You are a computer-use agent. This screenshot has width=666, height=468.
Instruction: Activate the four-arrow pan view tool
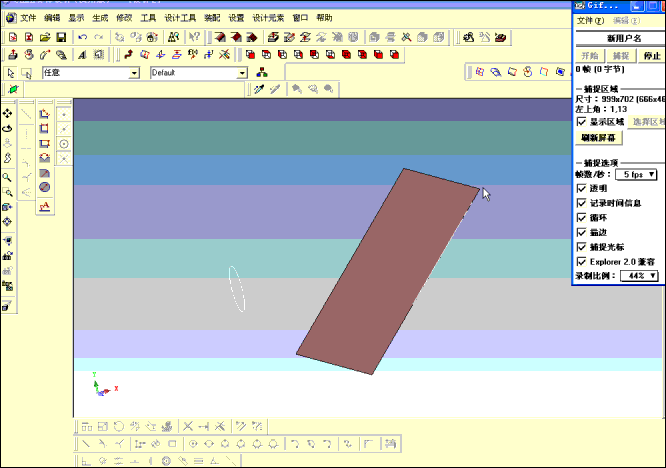coord(7,113)
